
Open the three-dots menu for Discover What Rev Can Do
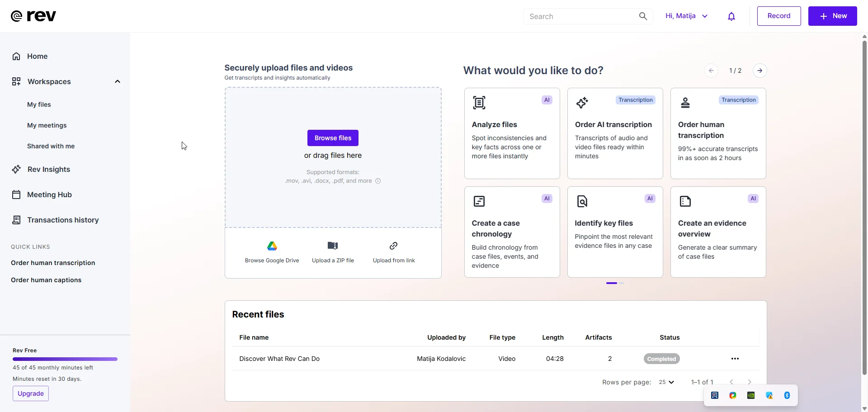[x=735, y=359]
